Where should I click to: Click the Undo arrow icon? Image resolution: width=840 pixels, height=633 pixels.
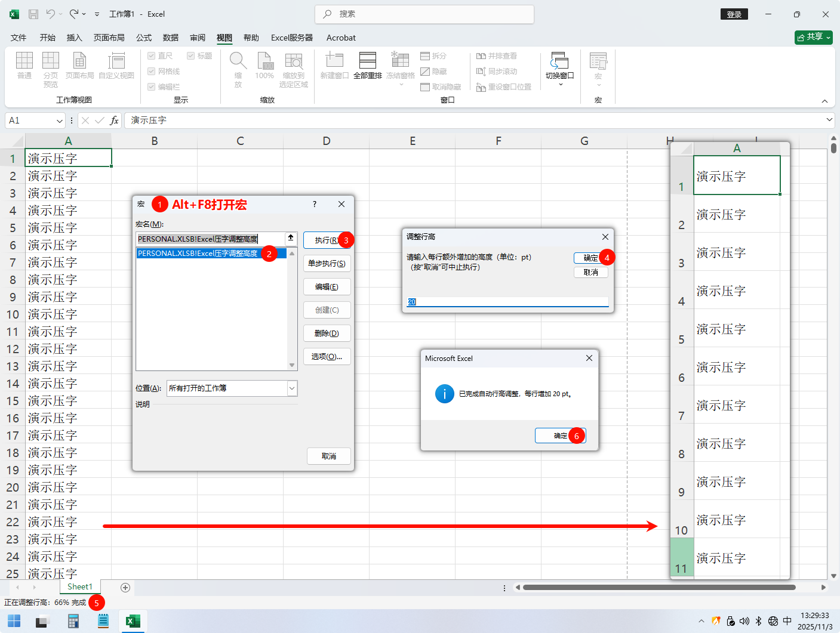50,14
